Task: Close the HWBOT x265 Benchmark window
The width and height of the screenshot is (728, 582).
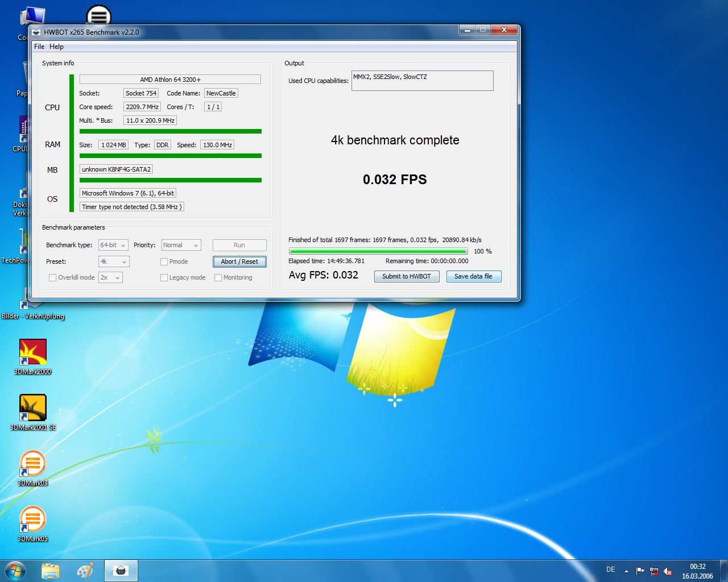Action: click(504, 30)
